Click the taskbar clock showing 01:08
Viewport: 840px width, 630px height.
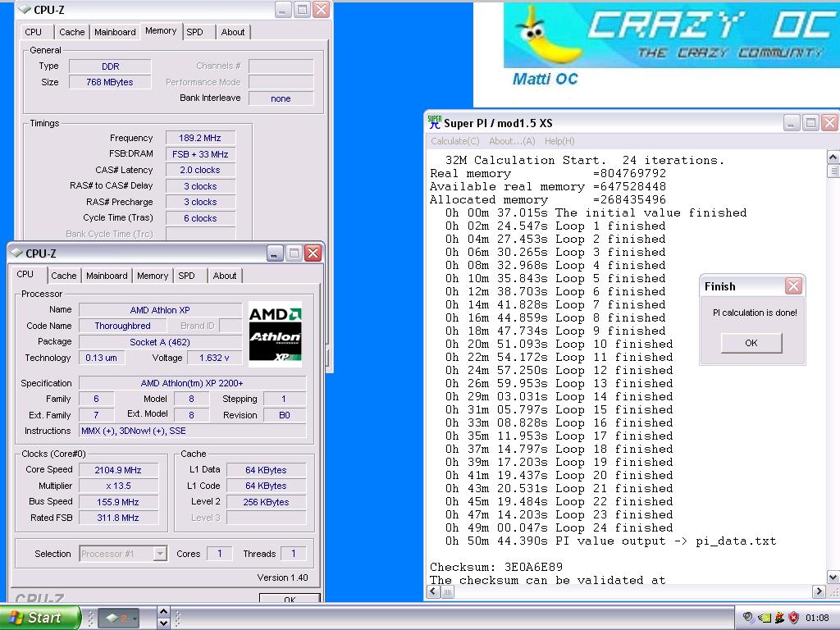pyautogui.click(x=817, y=618)
